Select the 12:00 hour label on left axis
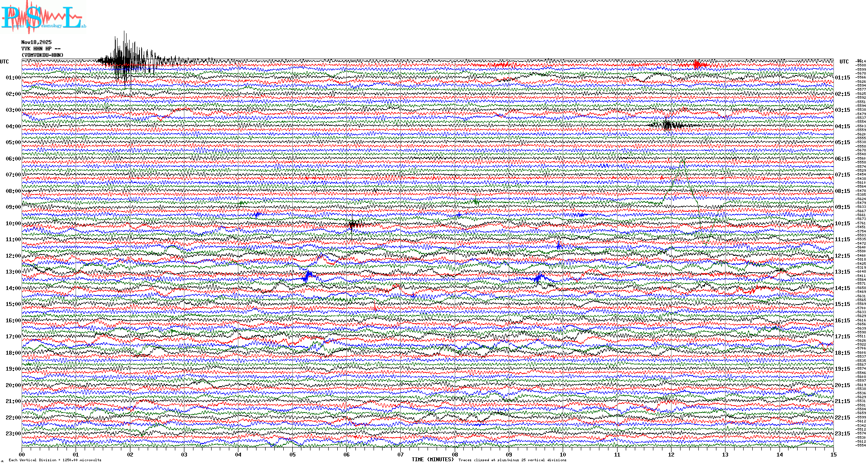Viewport: 868px width, 466px height. (13, 256)
